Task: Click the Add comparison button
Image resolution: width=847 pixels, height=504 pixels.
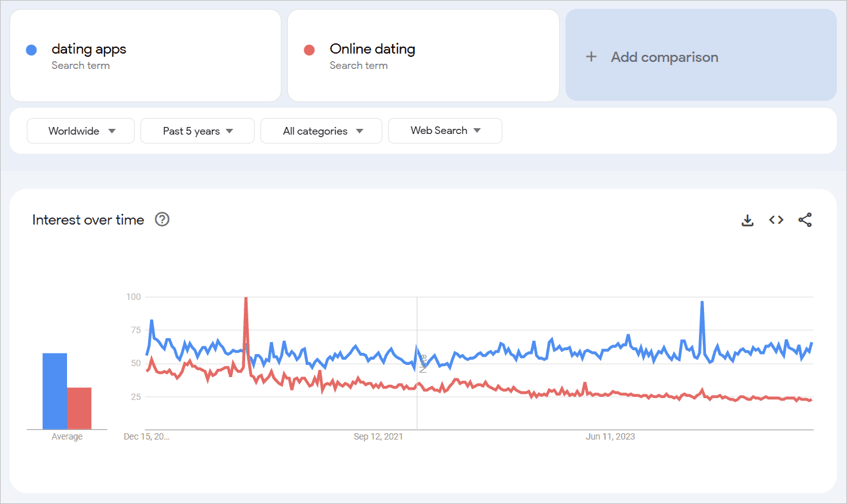Action: (x=700, y=57)
